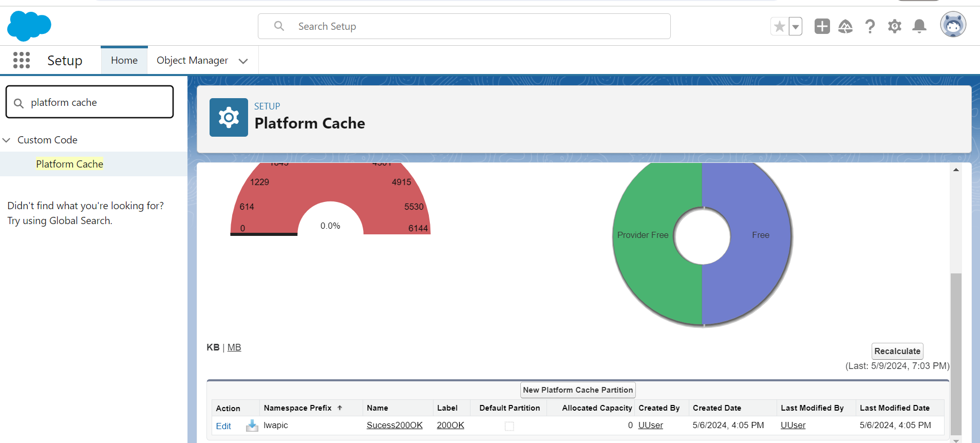Select Platform Cache in the sidebar

[x=69, y=164]
